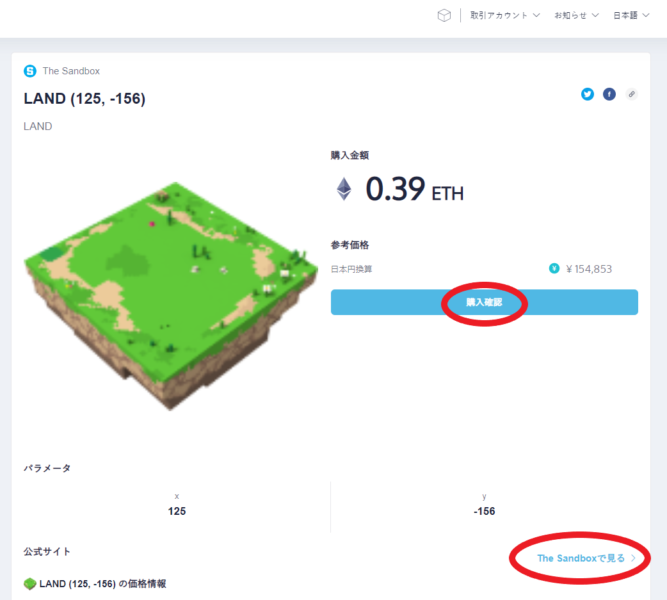667x600 pixels.
Task: Click the 購入確認 purchase button
Action: click(x=484, y=302)
